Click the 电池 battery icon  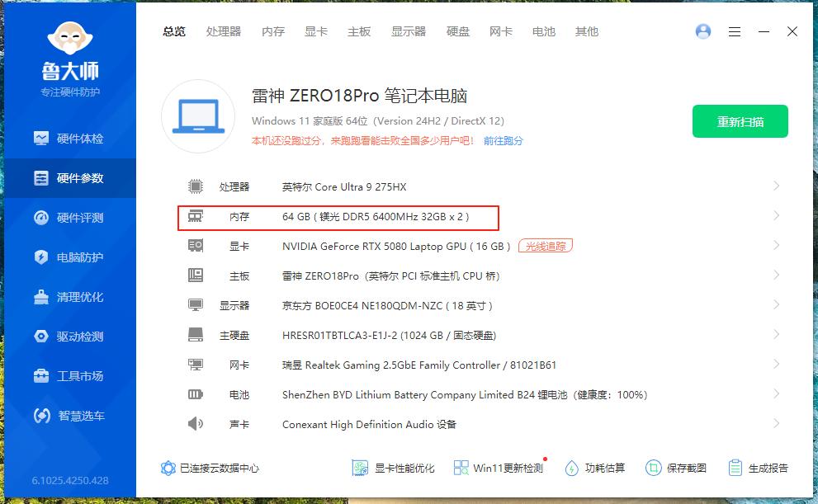tap(196, 394)
